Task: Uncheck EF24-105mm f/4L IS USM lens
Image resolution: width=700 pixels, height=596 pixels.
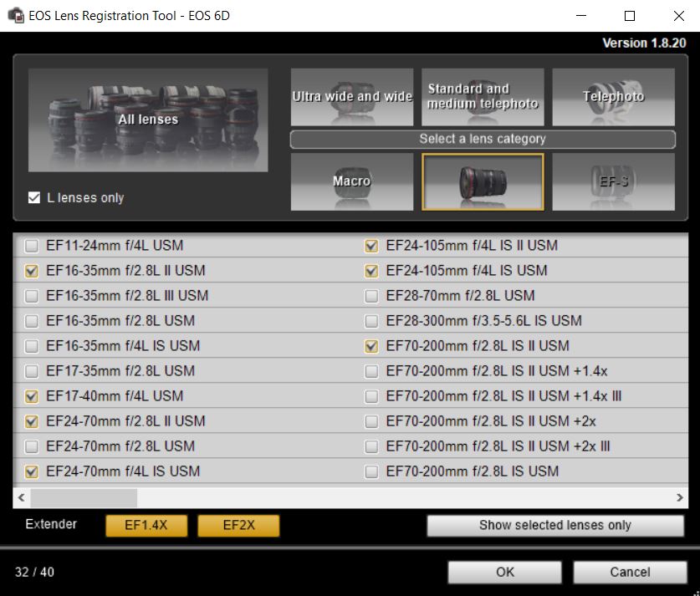Action: [371, 271]
